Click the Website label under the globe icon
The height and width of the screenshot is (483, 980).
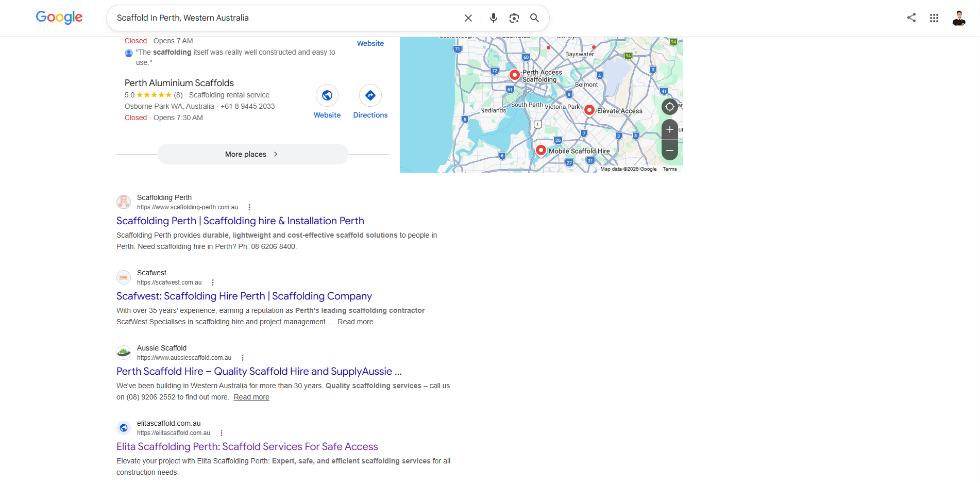327,115
